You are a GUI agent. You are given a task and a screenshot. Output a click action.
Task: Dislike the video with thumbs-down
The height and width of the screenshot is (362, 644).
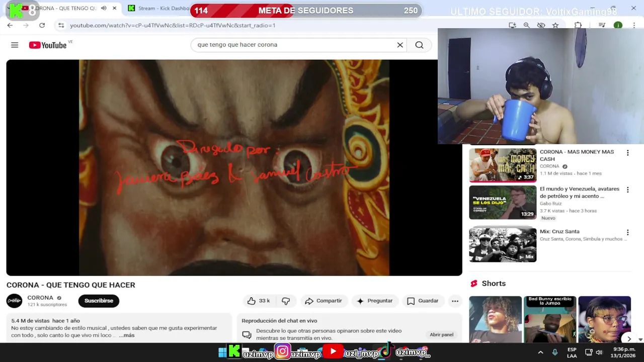point(286,301)
